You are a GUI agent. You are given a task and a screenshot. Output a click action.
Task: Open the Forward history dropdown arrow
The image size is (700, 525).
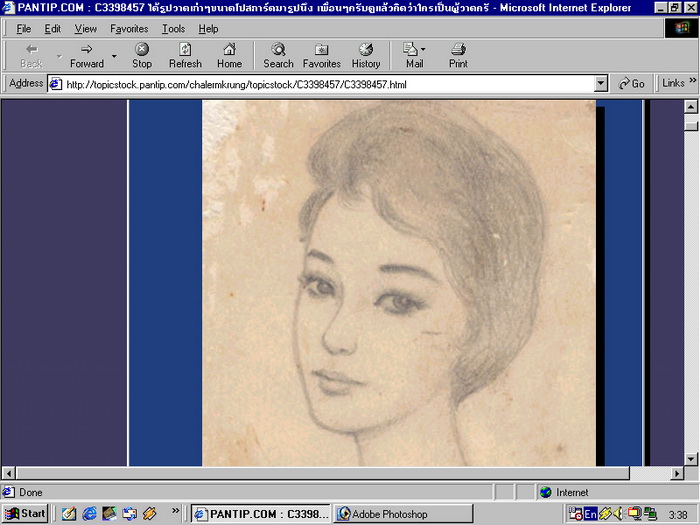pyautogui.click(x=114, y=56)
